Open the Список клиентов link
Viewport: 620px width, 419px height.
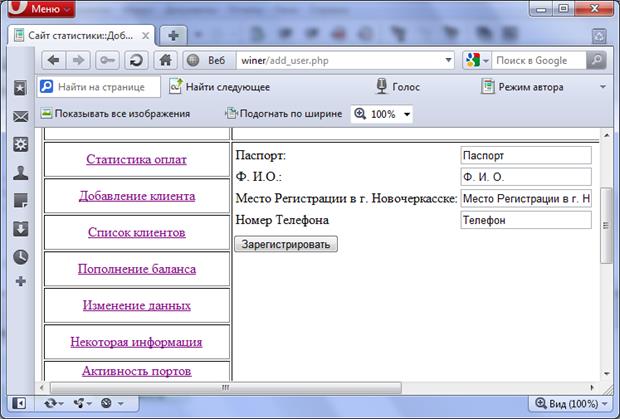(x=137, y=232)
